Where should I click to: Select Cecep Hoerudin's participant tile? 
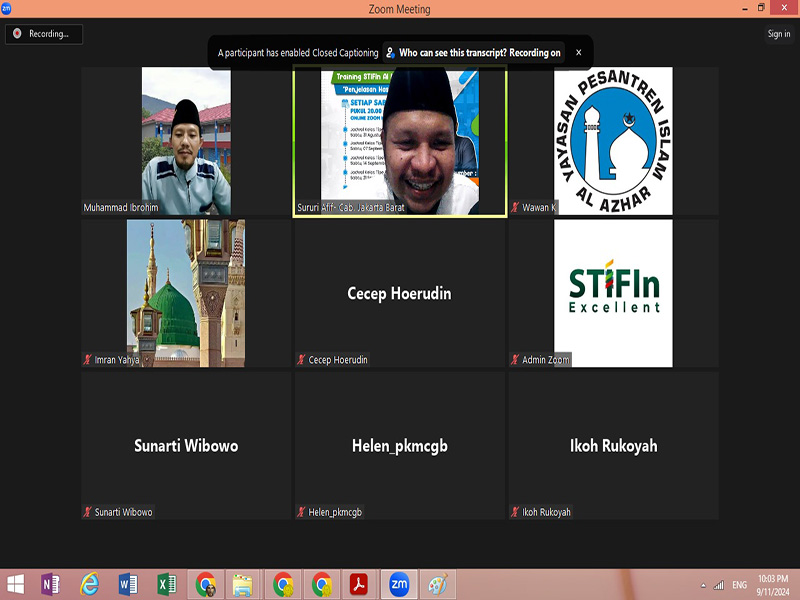(x=400, y=292)
